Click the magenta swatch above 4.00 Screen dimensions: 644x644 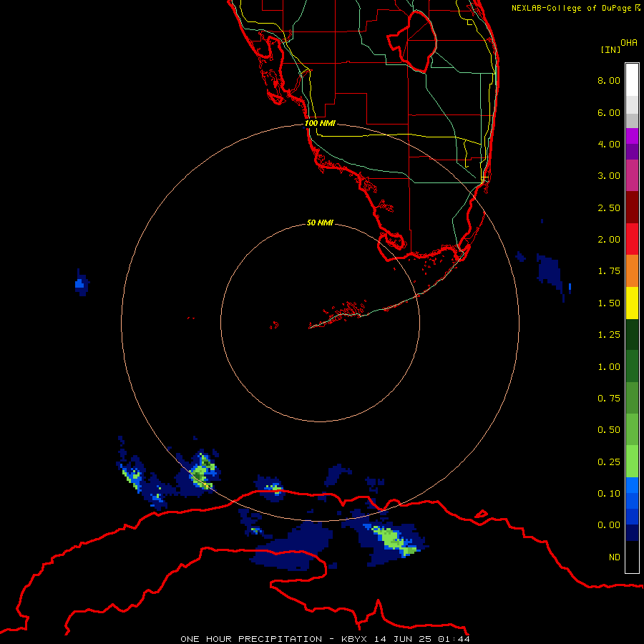pyautogui.click(x=632, y=136)
